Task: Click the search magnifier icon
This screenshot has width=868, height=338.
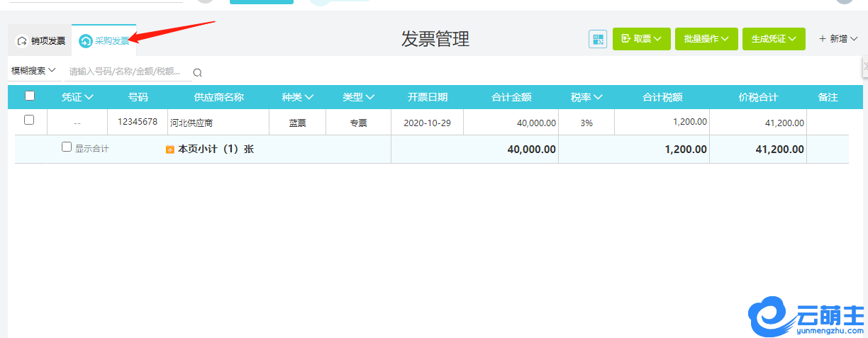Action: click(197, 72)
